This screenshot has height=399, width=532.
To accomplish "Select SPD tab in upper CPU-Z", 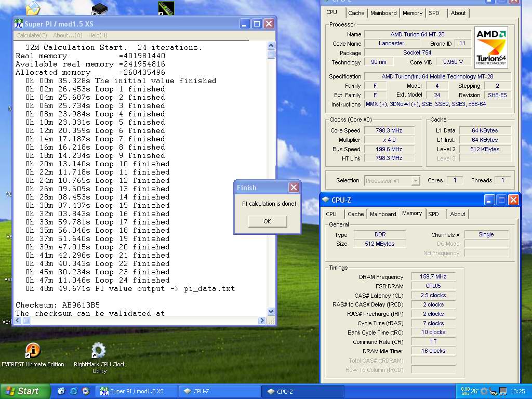I will (434, 13).
